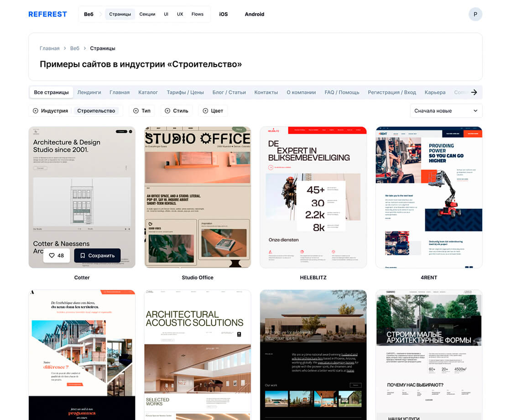
Task: Filter by Блог / Статьи category
Action: (x=229, y=92)
